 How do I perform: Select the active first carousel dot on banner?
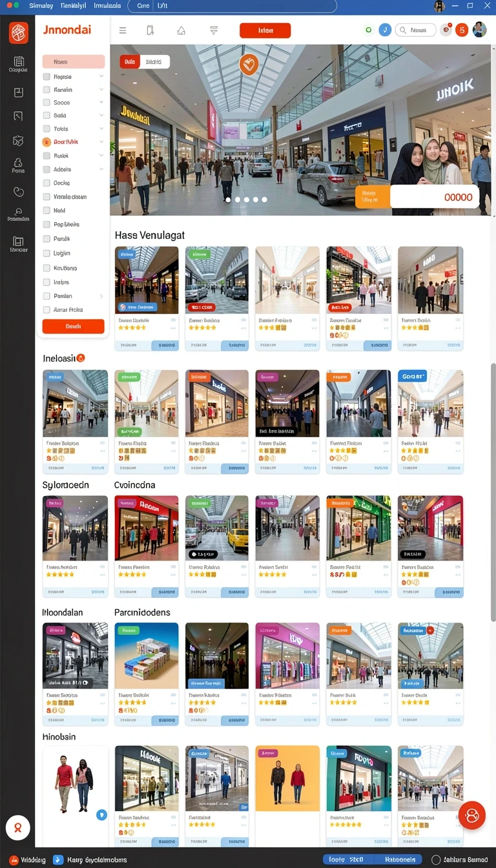[228, 200]
